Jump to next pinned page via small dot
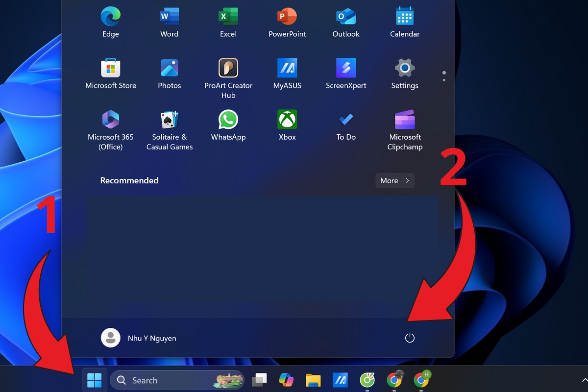 [x=444, y=79]
